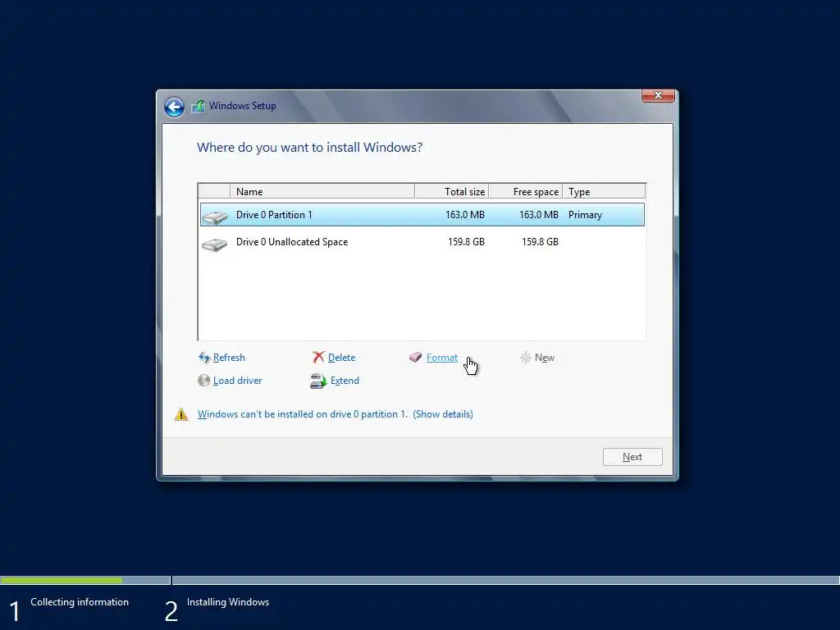Screen dimensions: 840x630
Task: Open the can't be installed warning message
Action: (302, 414)
